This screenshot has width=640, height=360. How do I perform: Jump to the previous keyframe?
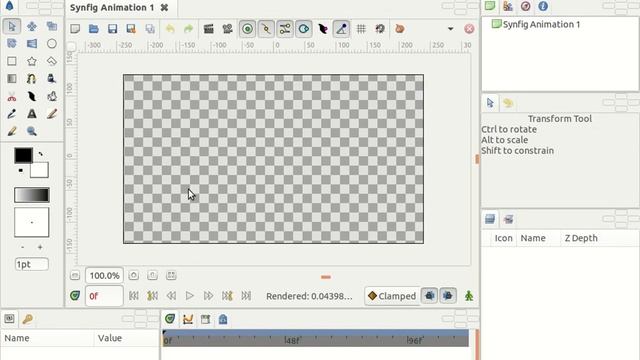click(x=152, y=296)
